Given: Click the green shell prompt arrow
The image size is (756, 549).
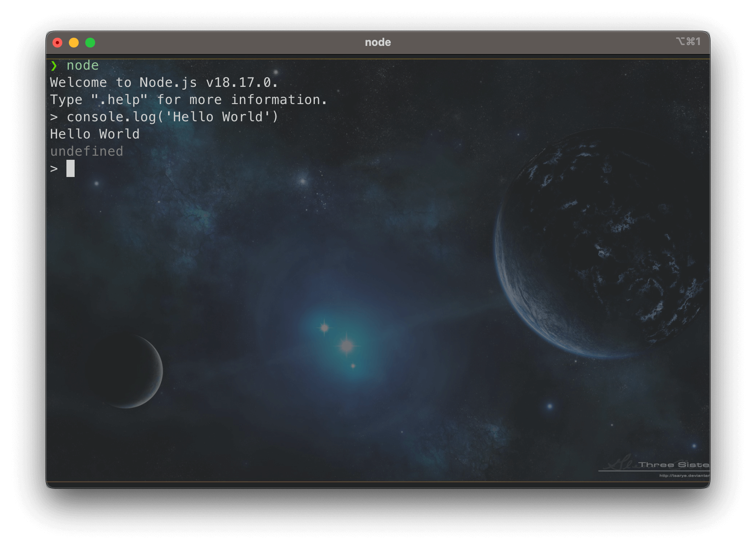Looking at the screenshot, I should [x=54, y=66].
